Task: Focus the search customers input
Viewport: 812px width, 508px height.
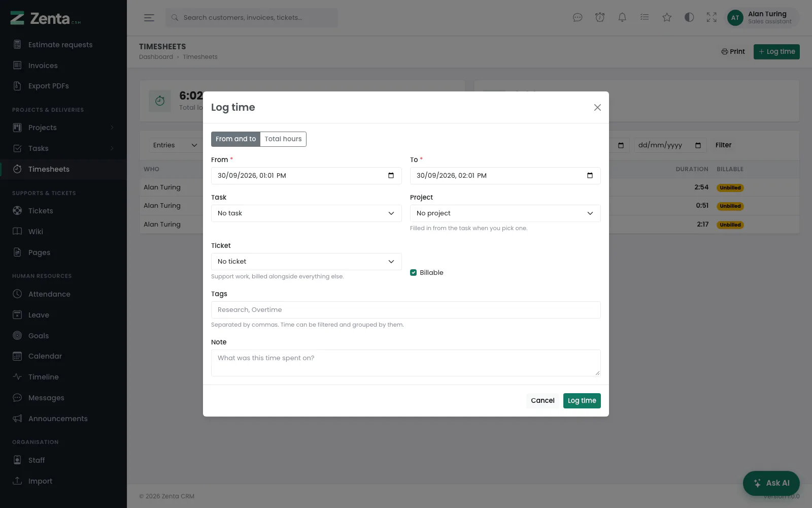Action: [252, 18]
